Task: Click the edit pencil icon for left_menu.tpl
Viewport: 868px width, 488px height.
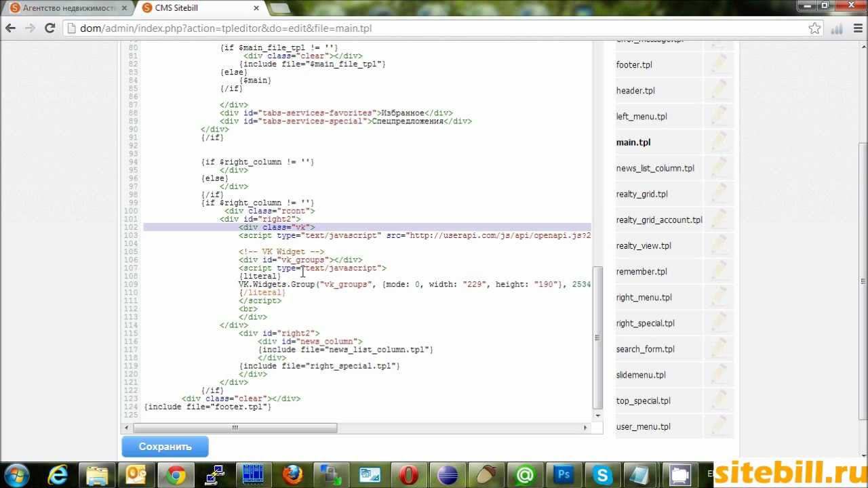Action: tap(719, 117)
